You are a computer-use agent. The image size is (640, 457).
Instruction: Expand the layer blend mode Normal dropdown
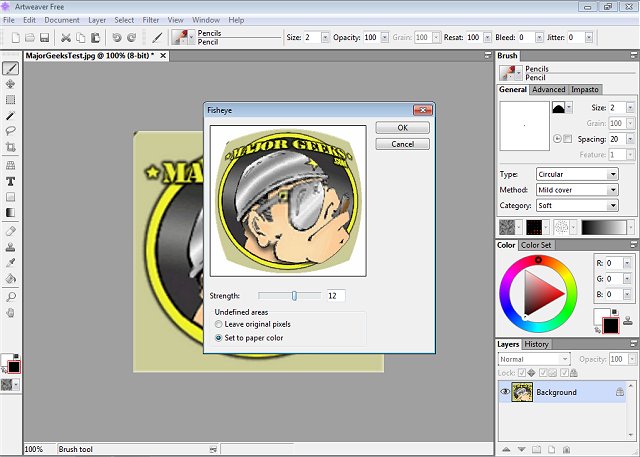533,359
